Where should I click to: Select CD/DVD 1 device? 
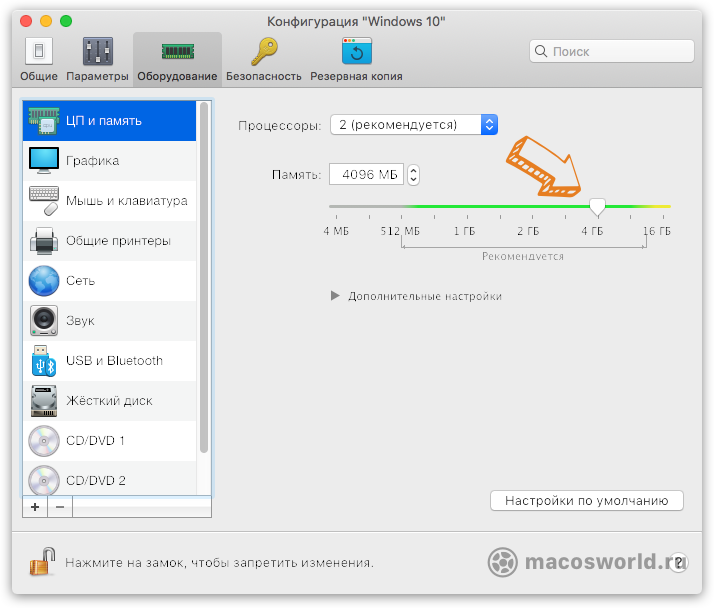[109, 441]
